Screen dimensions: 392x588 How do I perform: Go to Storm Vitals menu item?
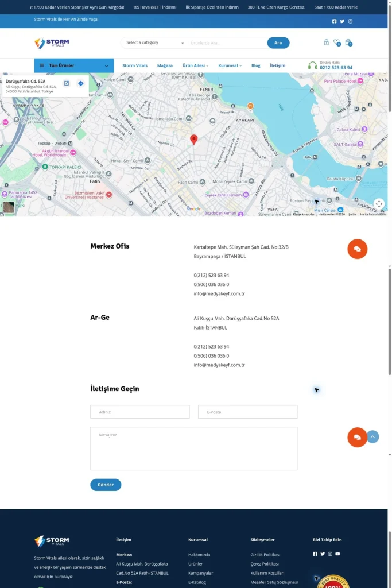pyautogui.click(x=135, y=65)
